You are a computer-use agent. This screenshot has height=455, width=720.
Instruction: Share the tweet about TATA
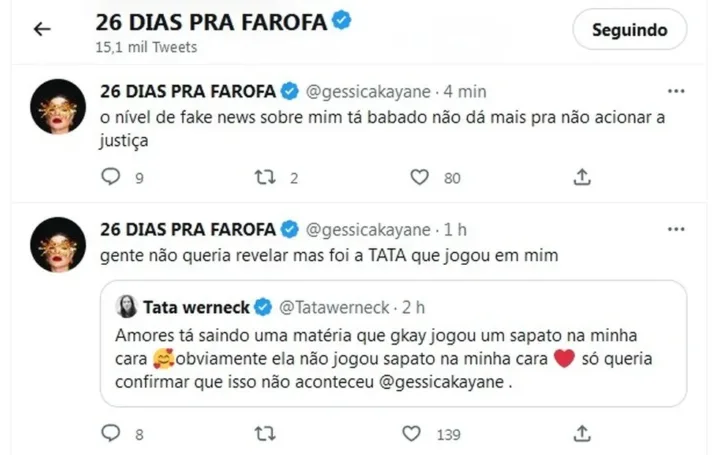click(x=582, y=434)
